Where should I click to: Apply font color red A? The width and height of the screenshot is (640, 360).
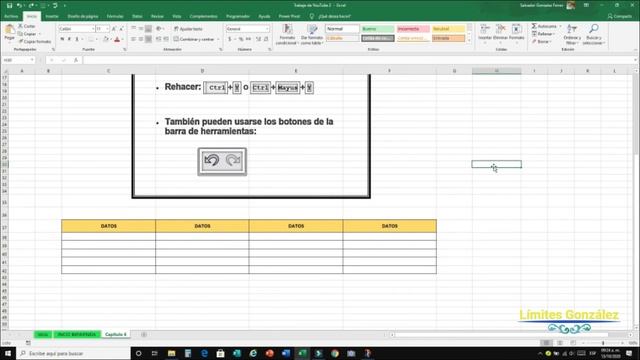coord(117,40)
